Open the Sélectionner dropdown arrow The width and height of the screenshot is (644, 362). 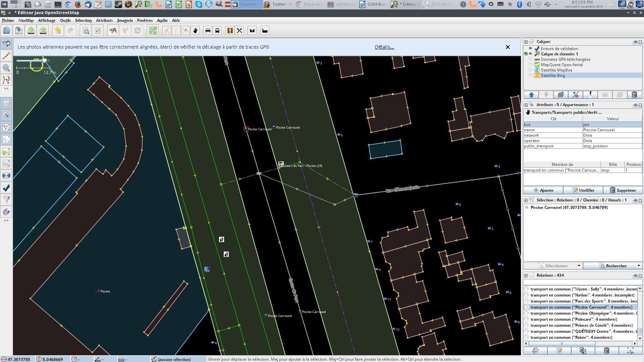(579, 266)
